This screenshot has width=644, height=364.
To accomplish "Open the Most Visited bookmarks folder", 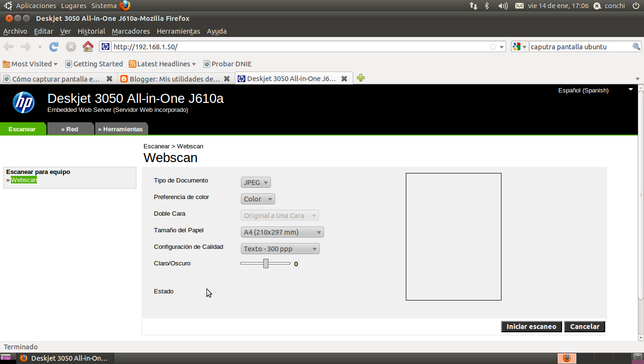I will (x=30, y=64).
